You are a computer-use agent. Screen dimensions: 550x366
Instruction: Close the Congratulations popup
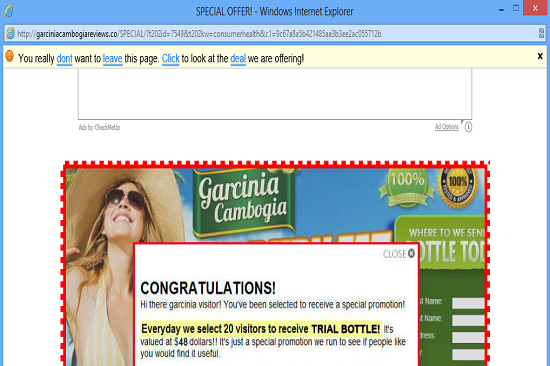[399, 254]
